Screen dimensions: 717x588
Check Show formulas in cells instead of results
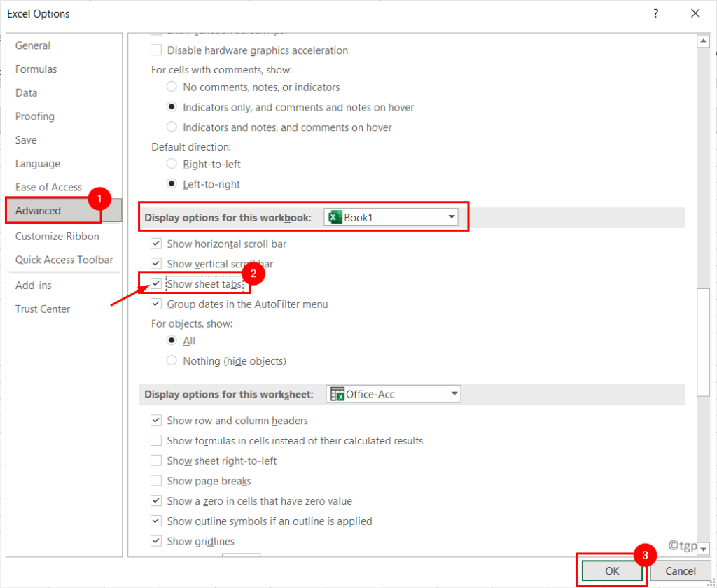coord(155,440)
